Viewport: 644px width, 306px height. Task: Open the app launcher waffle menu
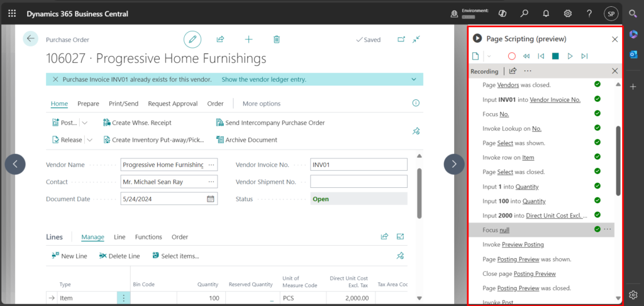pyautogui.click(x=12, y=14)
